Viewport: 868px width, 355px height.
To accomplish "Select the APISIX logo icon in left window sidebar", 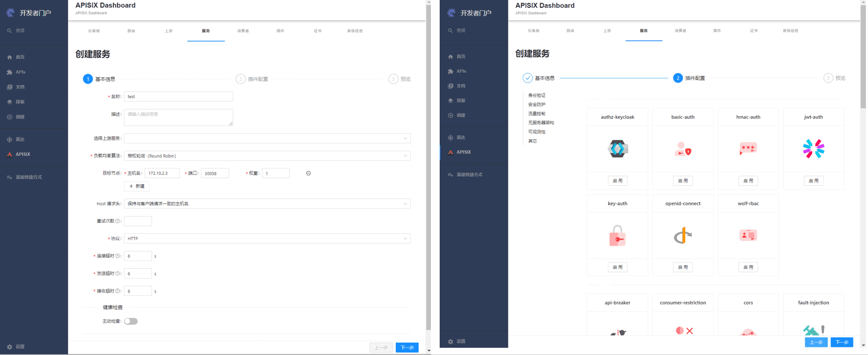I will pos(9,154).
